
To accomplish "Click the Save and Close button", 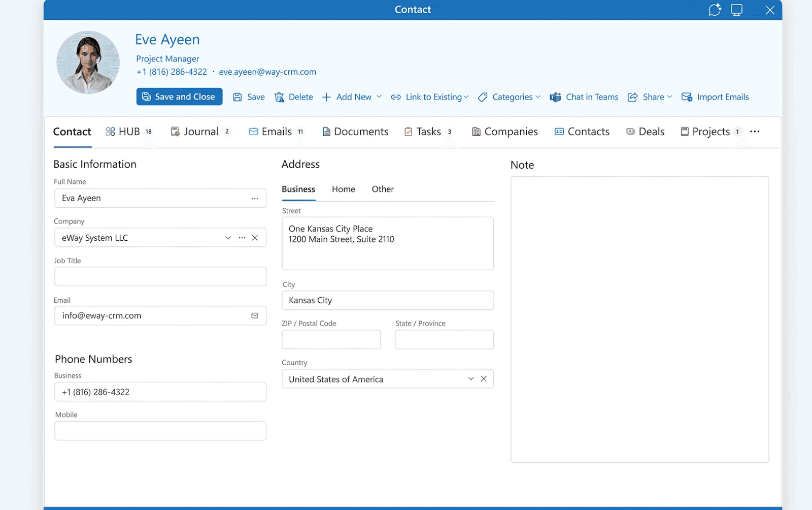I will 179,97.
